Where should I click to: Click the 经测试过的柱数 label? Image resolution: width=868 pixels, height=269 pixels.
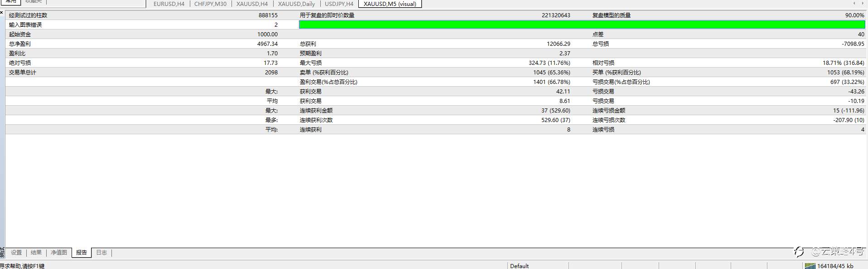tap(28, 15)
